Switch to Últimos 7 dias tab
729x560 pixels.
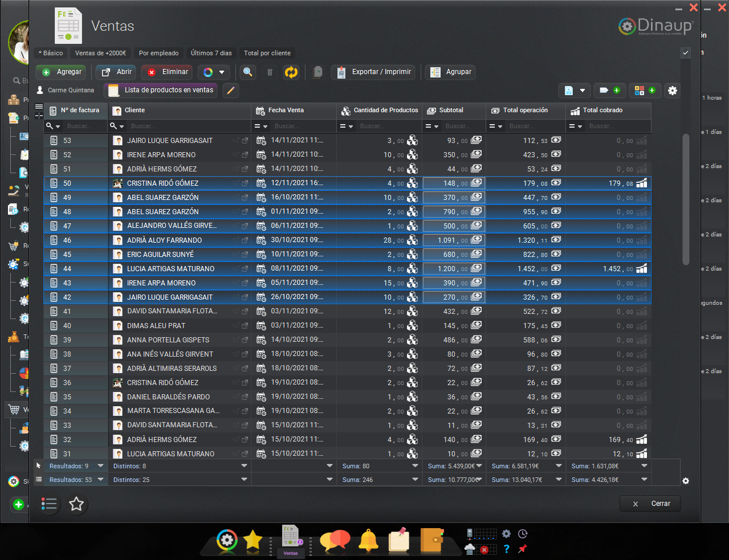click(211, 53)
